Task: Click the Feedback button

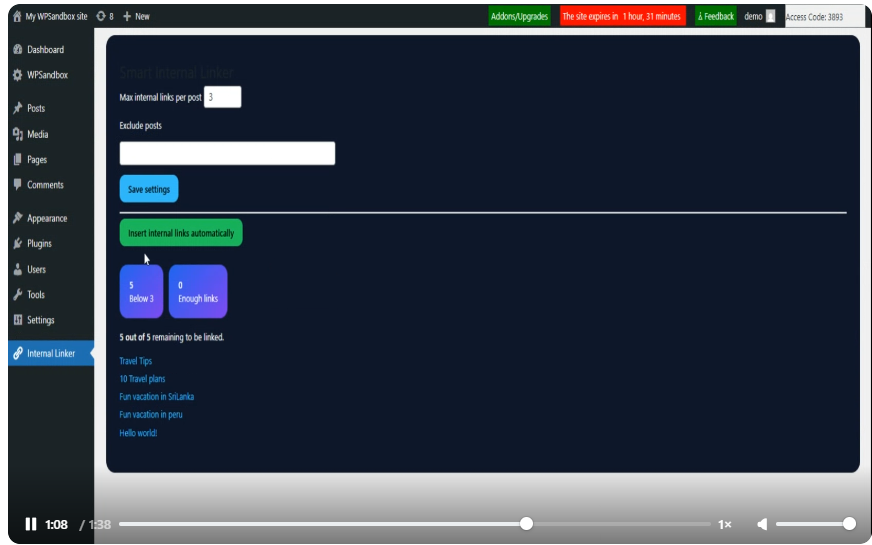Action: tap(716, 16)
